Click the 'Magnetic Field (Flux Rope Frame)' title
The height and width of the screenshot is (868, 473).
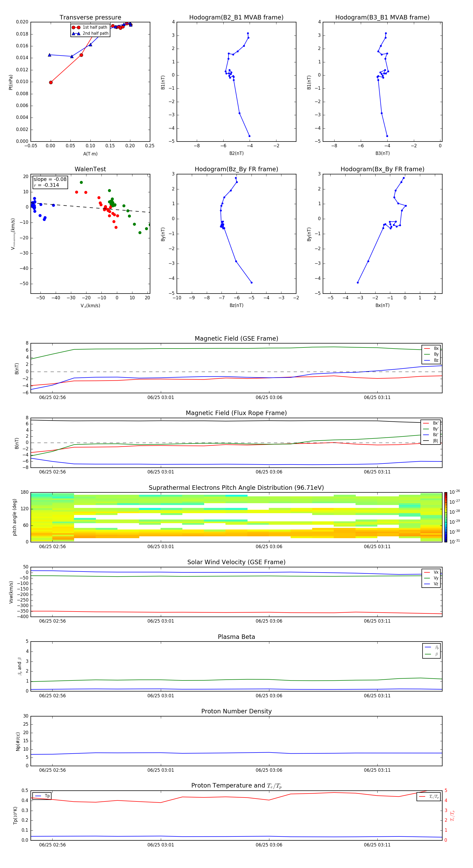tap(236, 413)
